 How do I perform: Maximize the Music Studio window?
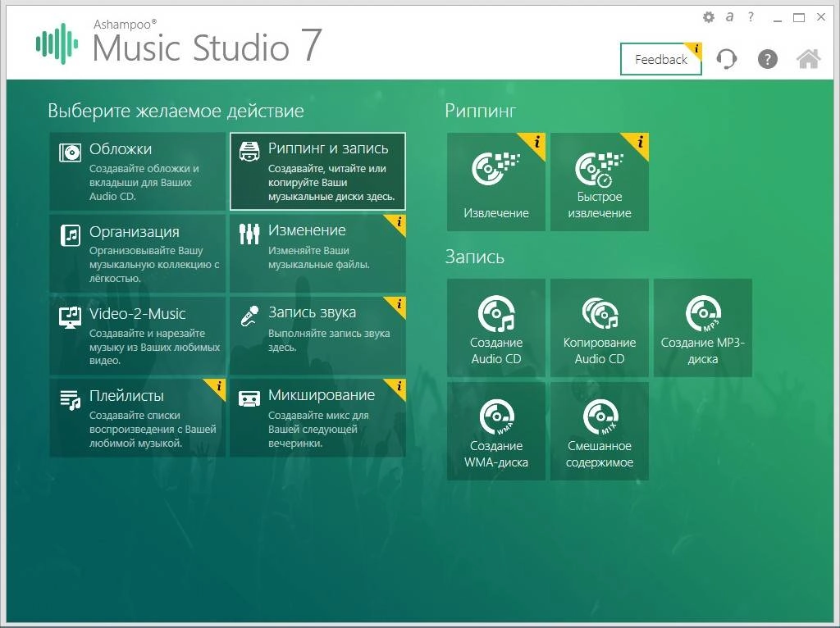click(799, 18)
